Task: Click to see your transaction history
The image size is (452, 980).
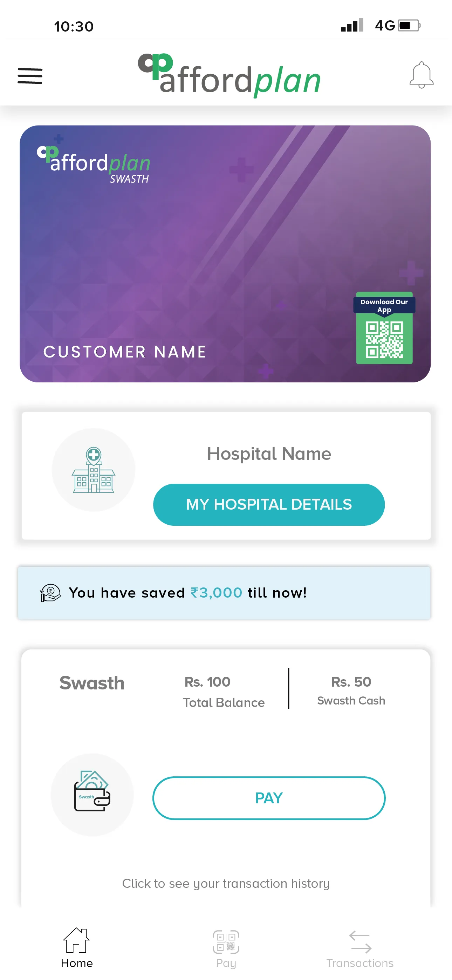Action: [x=226, y=883]
